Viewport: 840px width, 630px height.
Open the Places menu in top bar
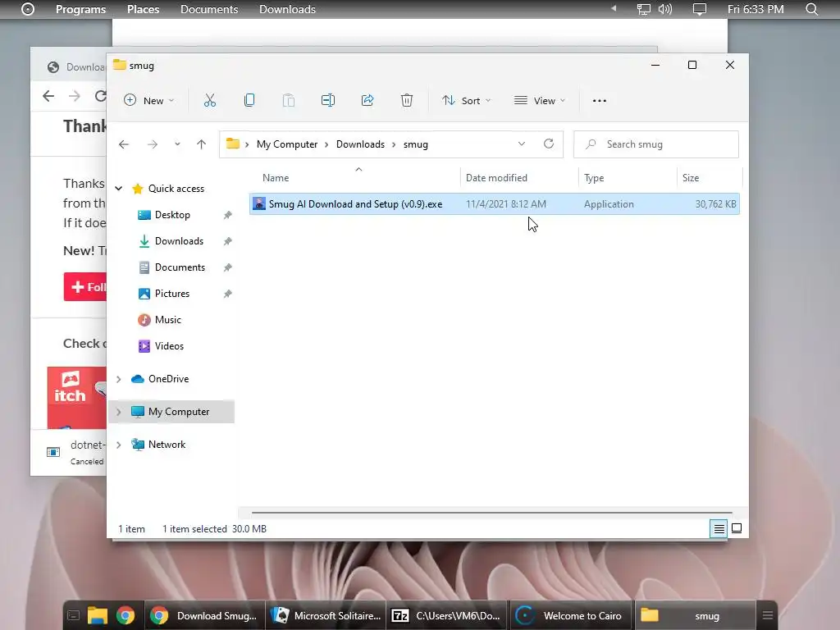pyautogui.click(x=143, y=9)
